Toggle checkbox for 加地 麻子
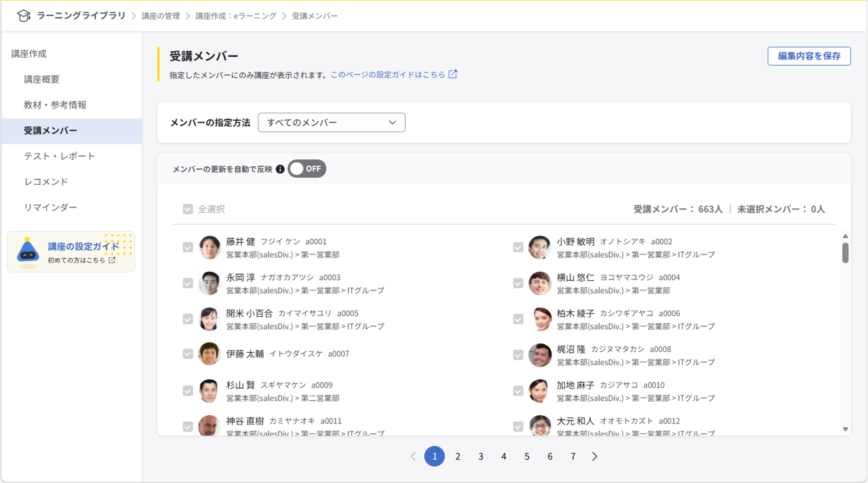This screenshot has height=483, width=868. [x=518, y=391]
